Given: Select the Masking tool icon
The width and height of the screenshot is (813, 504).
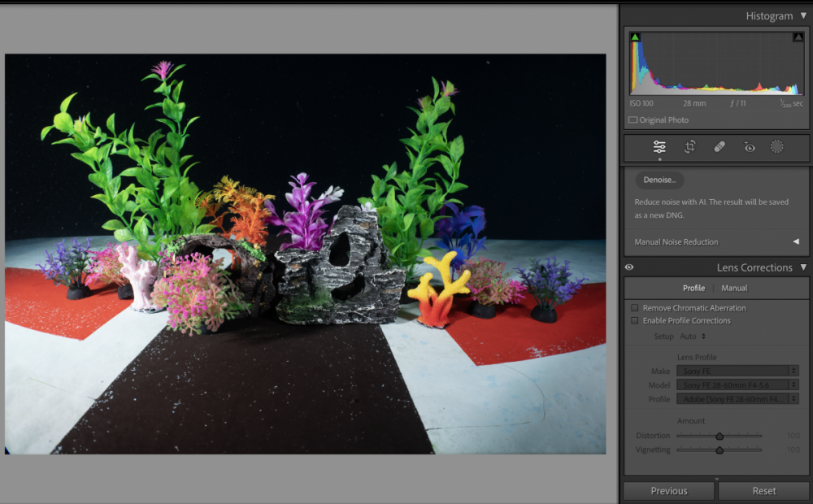Looking at the screenshot, I should tap(776, 147).
